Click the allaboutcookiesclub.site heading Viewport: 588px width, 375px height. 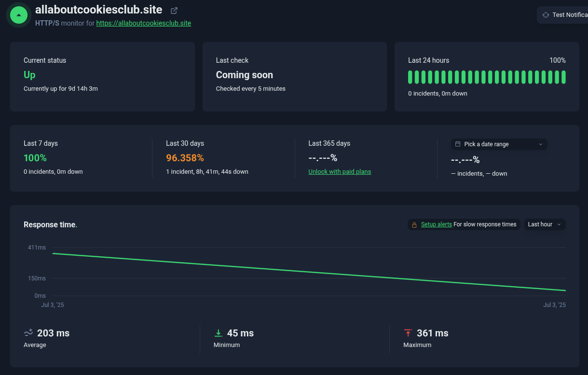99,10
